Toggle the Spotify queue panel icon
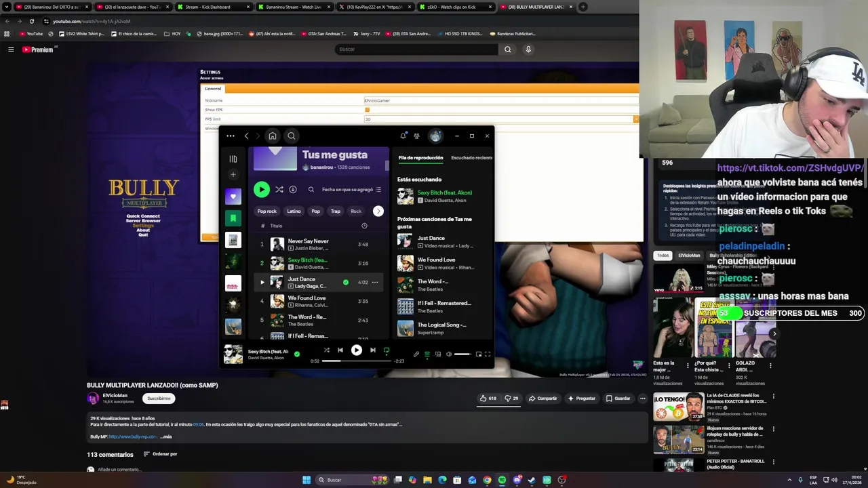The image size is (868, 488). point(427,354)
